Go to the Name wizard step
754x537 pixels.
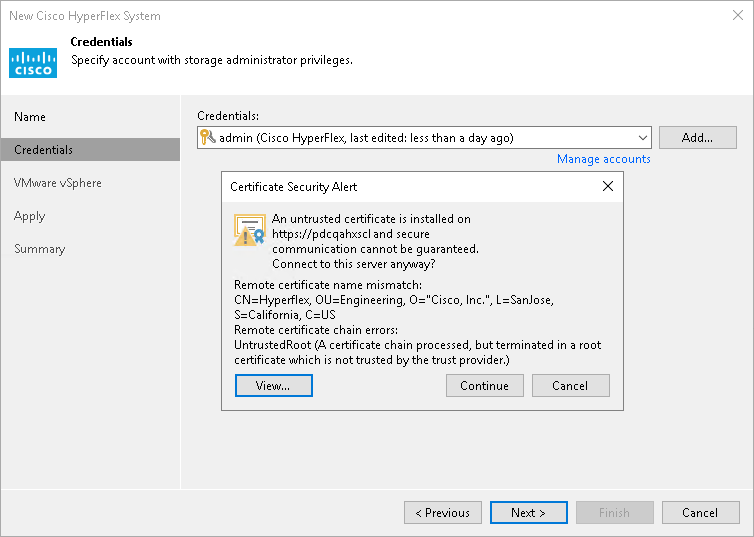(x=30, y=117)
